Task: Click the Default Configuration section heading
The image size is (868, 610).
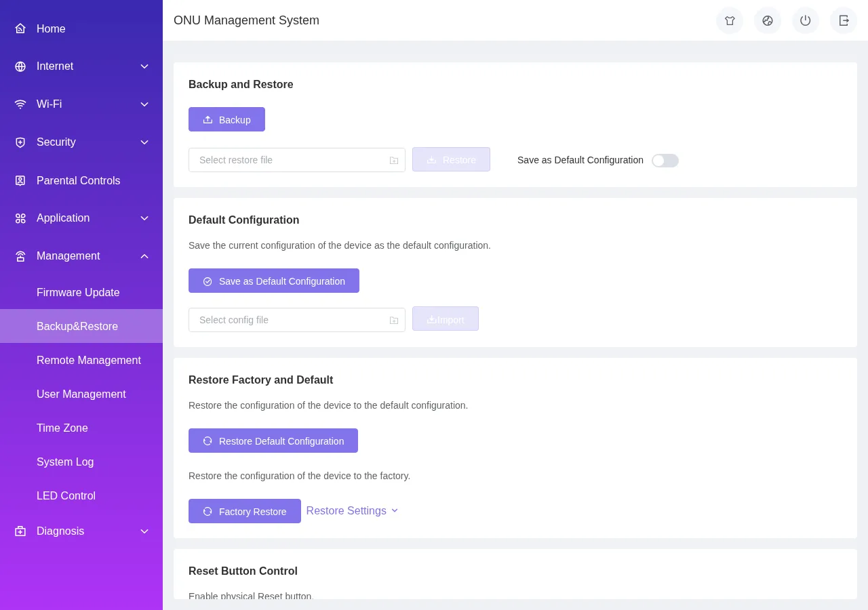Action: coord(243,220)
